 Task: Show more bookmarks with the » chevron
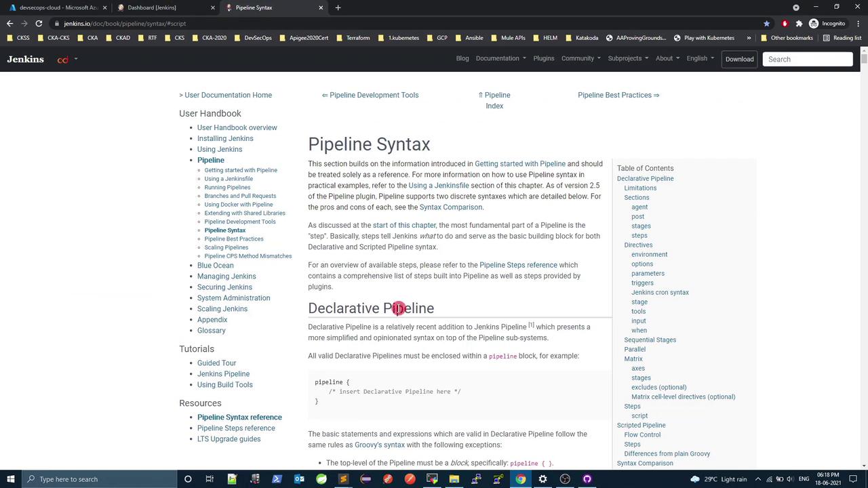pos(749,38)
